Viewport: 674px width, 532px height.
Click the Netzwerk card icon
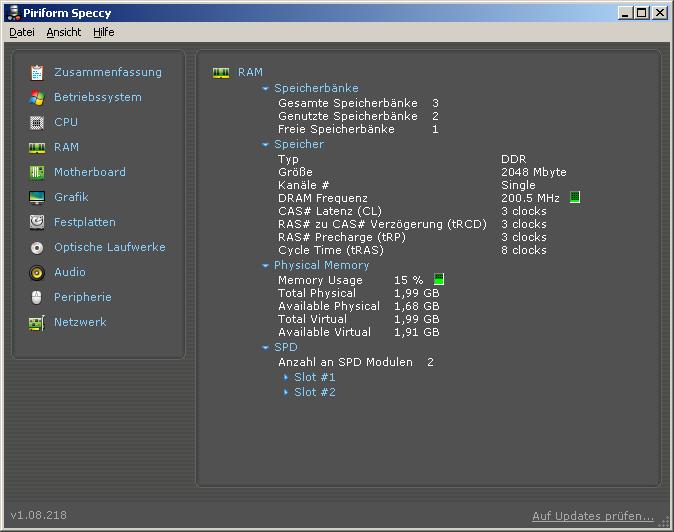(x=37, y=323)
